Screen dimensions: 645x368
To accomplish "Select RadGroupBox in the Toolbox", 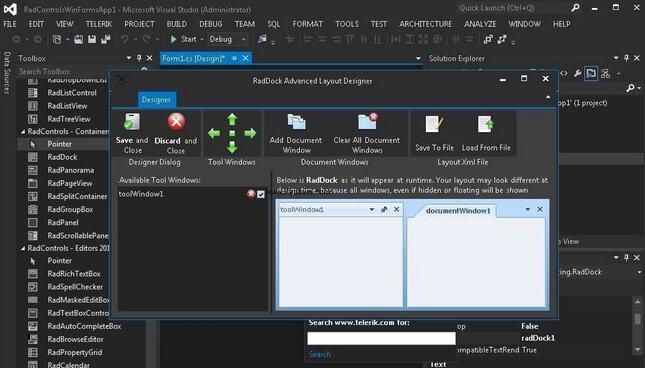I will pos(70,210).
